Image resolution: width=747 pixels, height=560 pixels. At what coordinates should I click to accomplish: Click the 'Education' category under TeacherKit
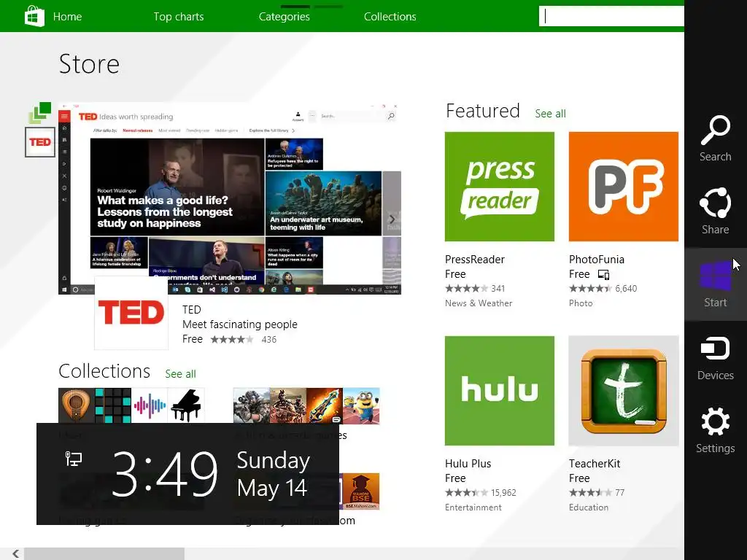click(589, 507)
